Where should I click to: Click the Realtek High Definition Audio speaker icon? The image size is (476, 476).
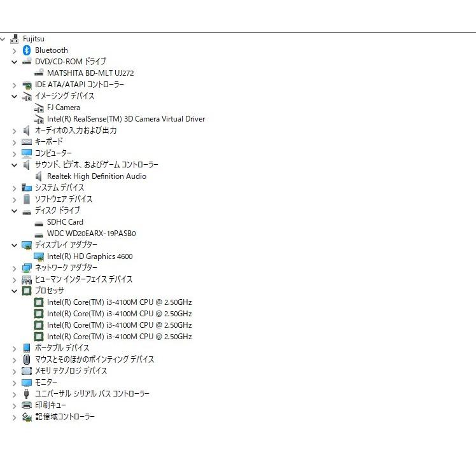pos(39,176)
